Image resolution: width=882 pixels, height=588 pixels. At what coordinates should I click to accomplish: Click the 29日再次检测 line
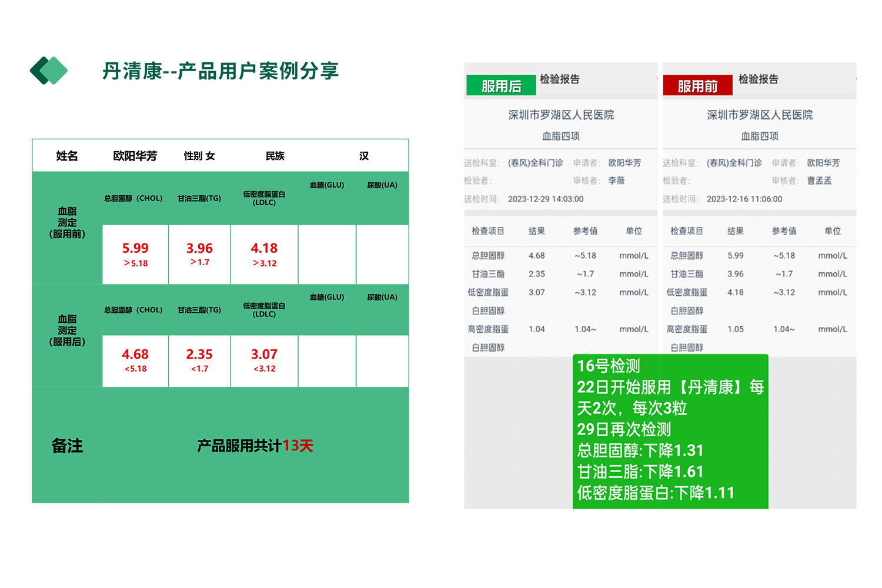(x=624, y=429)
